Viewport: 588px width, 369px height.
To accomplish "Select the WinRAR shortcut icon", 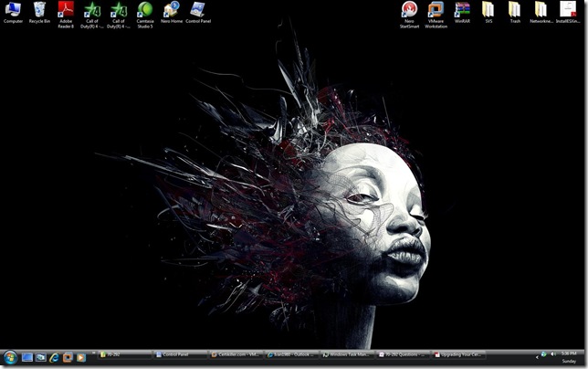I will 462,13.
